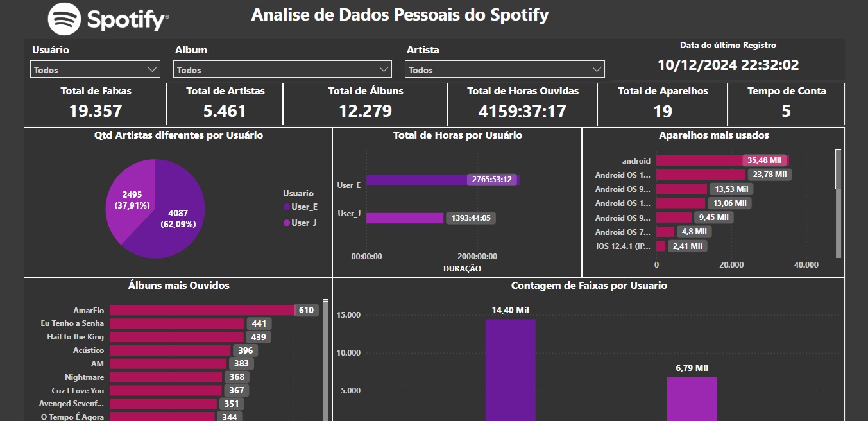Open the Artista filter dropdown
Image resolution: width=868 pixels, height=421 pixels.
[x=504, y=69]
